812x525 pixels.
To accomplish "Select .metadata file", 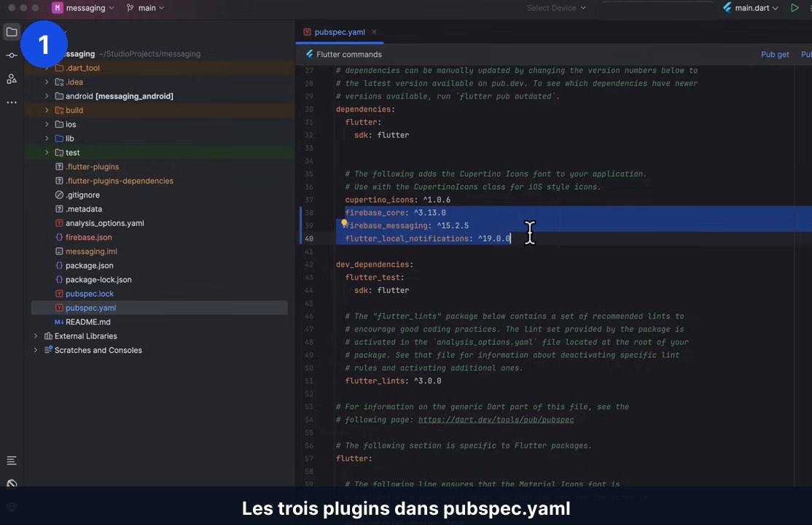I will 83,209.
